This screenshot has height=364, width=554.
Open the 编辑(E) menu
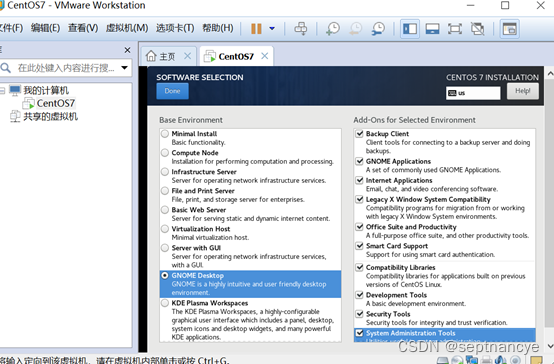45,28
